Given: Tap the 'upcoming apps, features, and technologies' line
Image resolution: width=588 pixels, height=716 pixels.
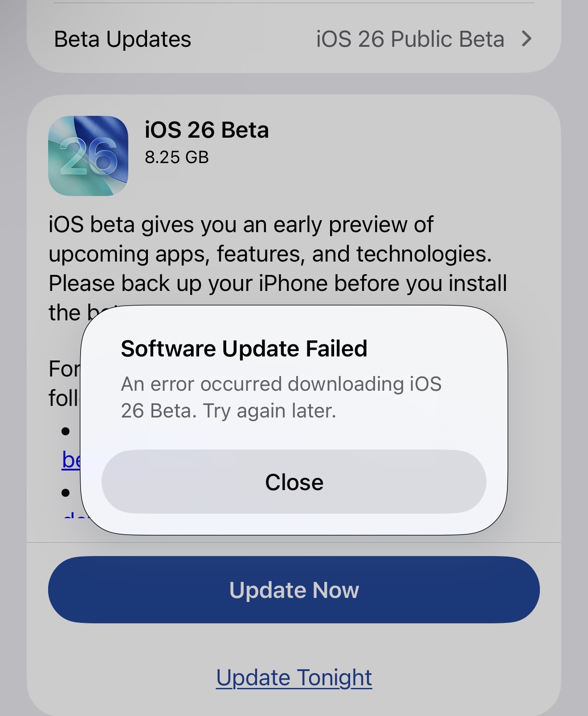Looking at the screenshot, I should click(270, 254).
